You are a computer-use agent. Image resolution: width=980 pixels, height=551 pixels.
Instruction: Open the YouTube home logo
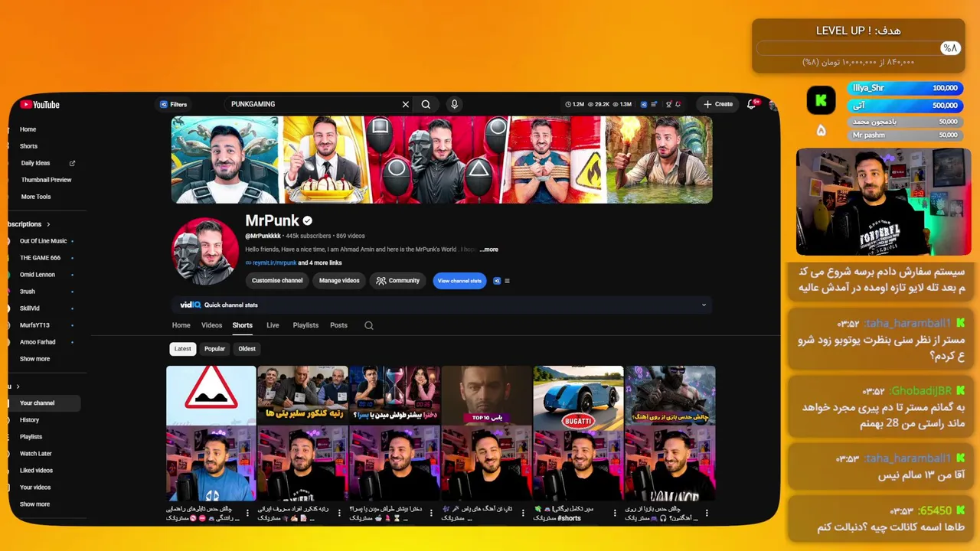(40, 105)
